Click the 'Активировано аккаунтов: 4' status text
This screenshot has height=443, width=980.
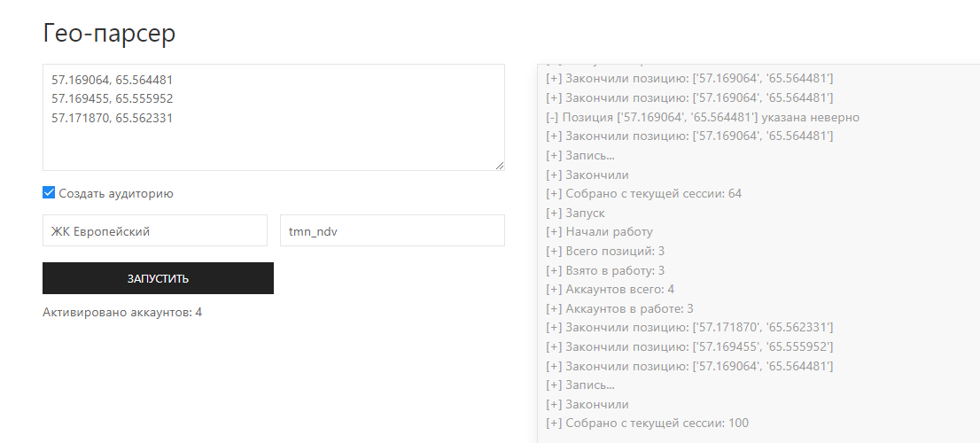122,312
